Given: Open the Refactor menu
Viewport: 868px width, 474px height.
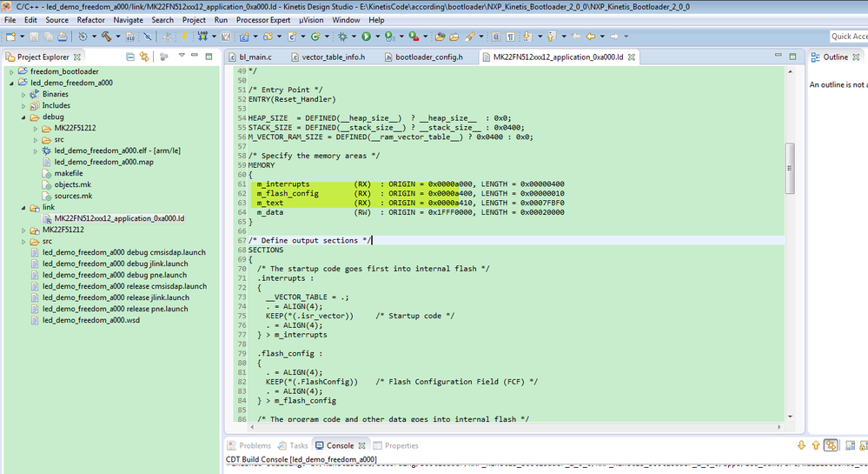Looking at the screenshot, I should coord(90,20).
